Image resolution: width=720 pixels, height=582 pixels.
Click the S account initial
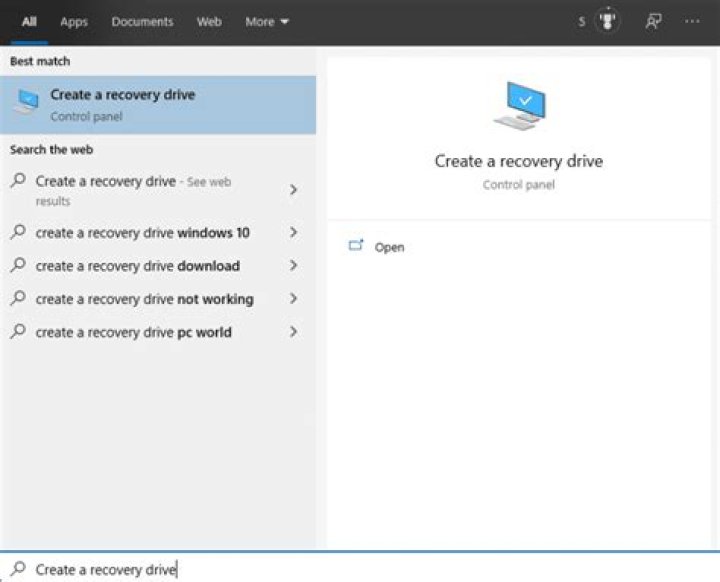[582, 22]
